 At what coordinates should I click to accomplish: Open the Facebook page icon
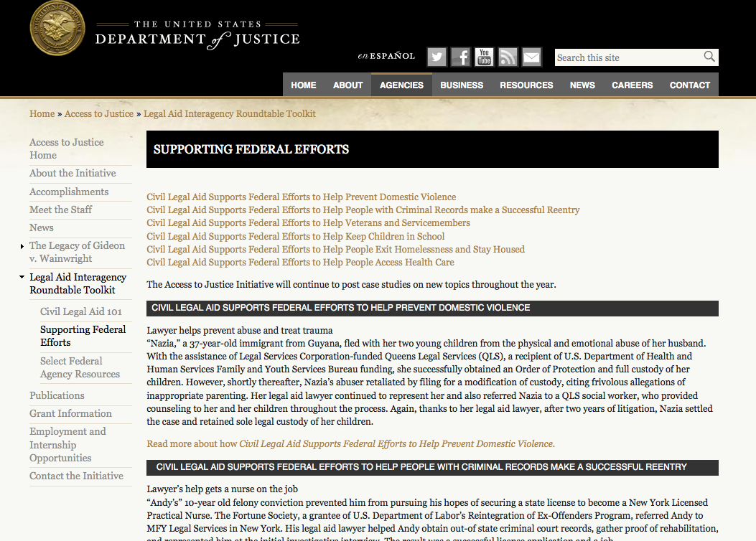(x=460, y=57)
